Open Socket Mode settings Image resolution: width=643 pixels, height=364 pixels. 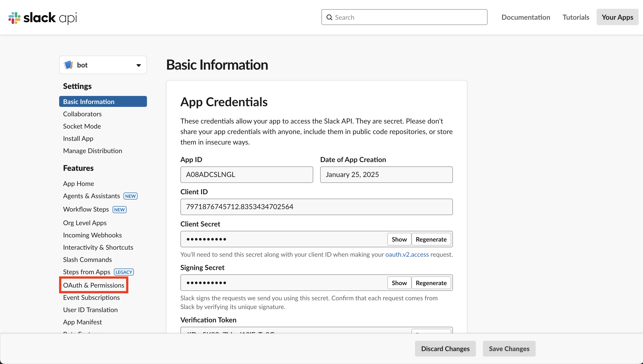[82, 126]
